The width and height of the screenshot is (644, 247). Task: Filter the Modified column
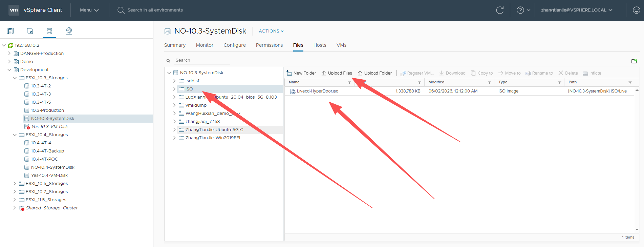490,82
